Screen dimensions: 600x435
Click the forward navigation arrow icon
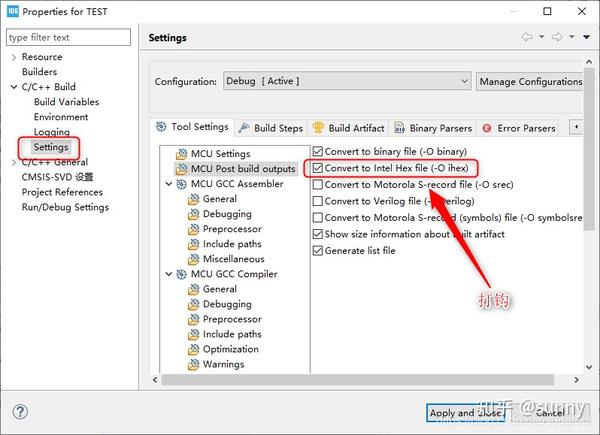coord(556,38)
